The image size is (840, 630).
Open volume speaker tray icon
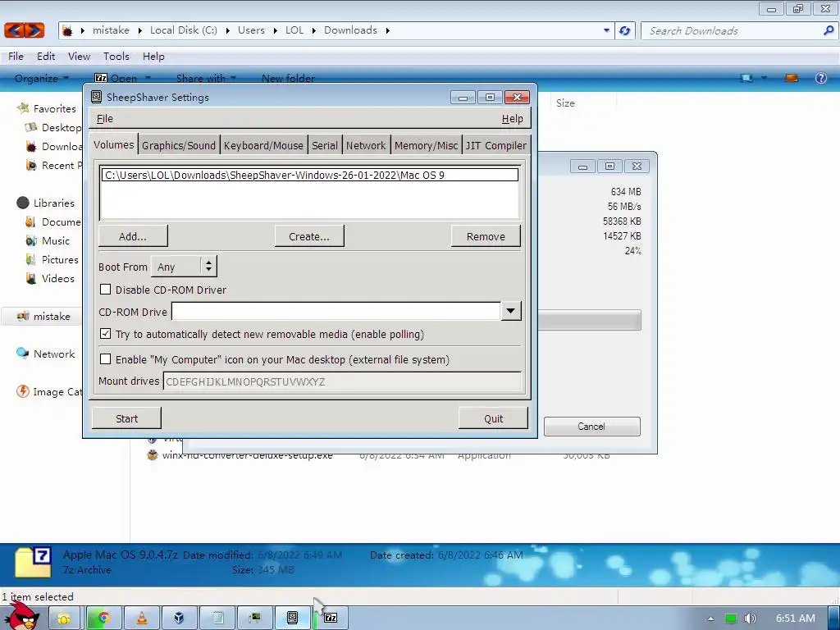pos(750,619)
